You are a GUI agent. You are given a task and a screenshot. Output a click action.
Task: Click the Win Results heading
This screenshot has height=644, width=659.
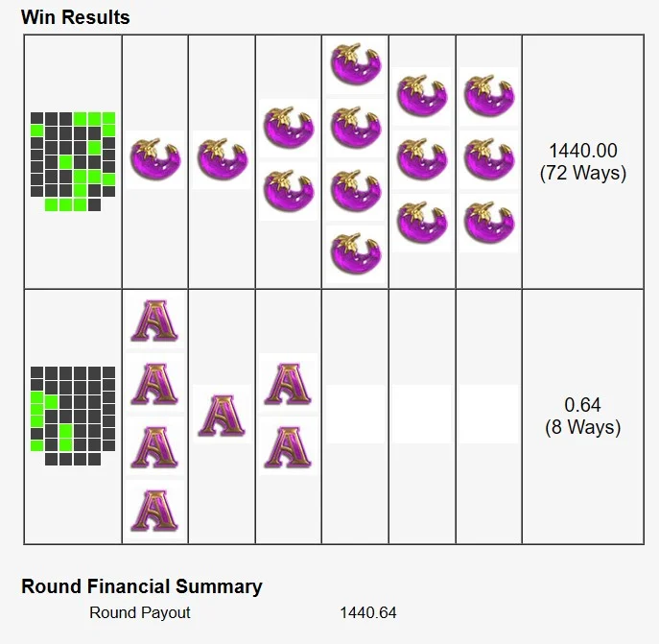[x=75, y=17]
